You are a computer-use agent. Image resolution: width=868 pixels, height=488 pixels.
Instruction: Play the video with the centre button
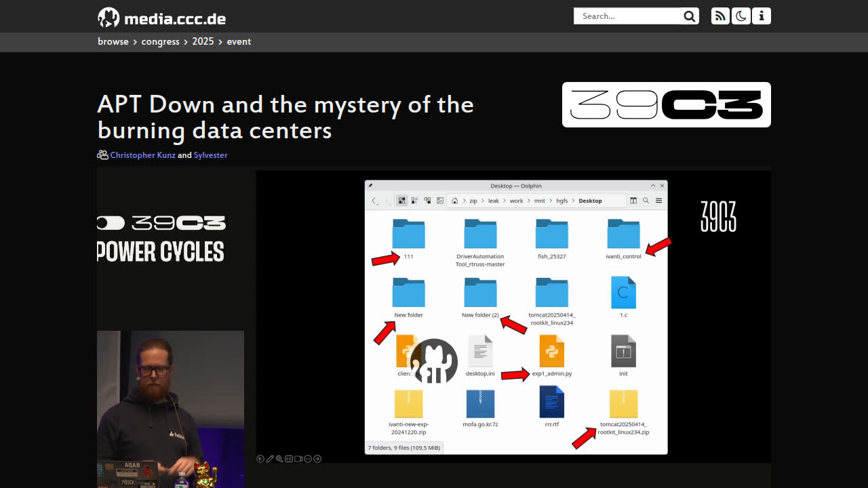pyautogui.click(x=434, y=361)
